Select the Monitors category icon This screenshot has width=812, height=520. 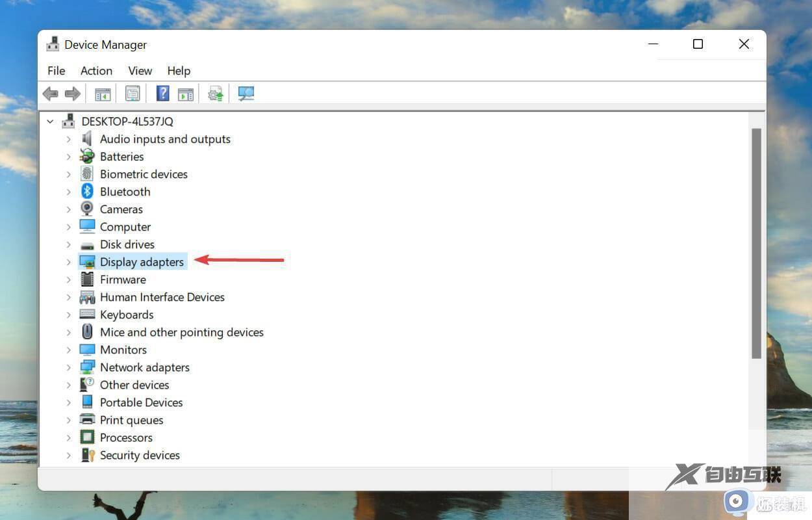point(88,349)
